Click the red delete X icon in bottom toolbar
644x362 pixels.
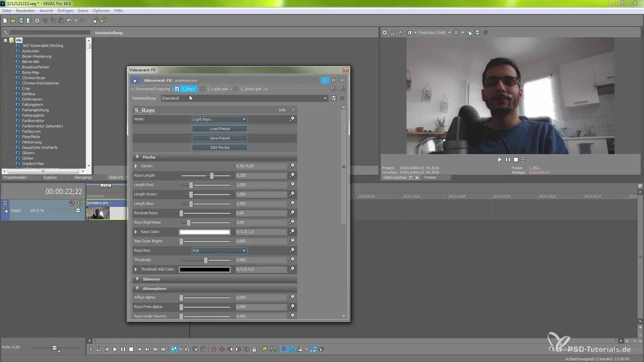[x=214, y=349]
